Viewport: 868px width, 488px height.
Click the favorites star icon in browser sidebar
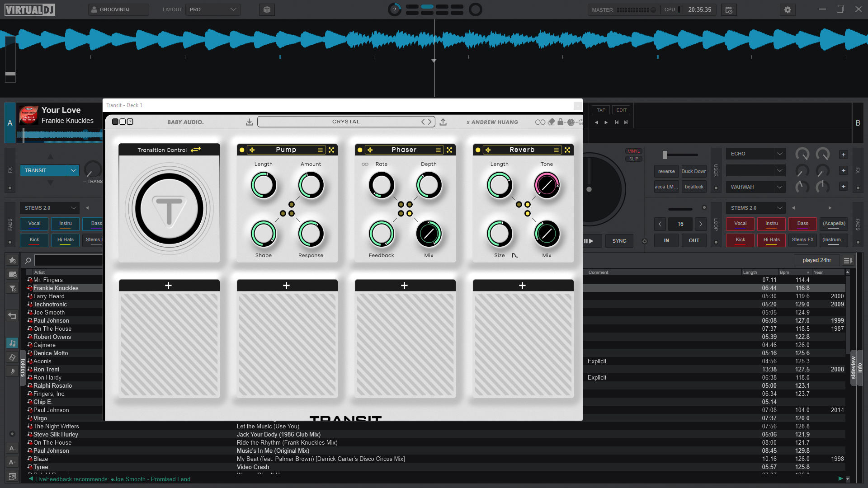[12, 260]
